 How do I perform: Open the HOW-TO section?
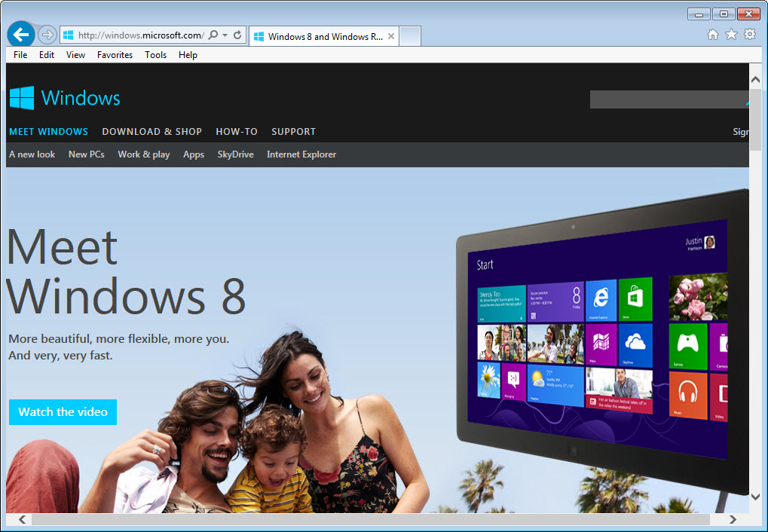point(237,132)
